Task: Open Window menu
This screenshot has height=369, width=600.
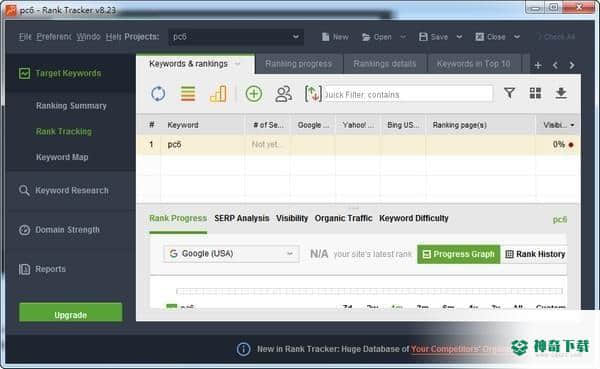Action: [x=88, y=37]
